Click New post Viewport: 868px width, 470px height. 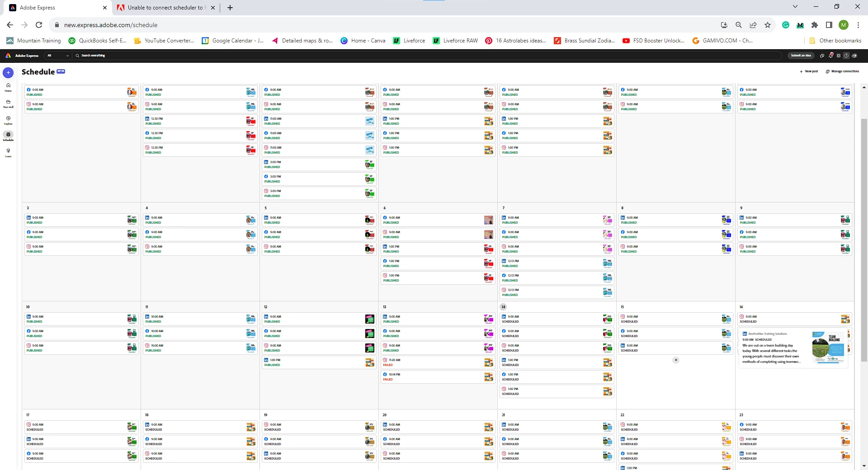[x=809, y=71]
